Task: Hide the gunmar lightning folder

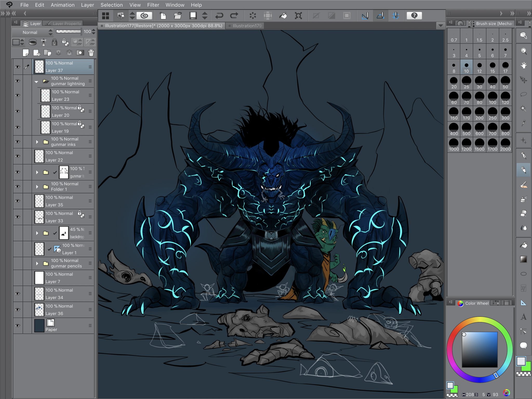Action: tap(18, 81)
